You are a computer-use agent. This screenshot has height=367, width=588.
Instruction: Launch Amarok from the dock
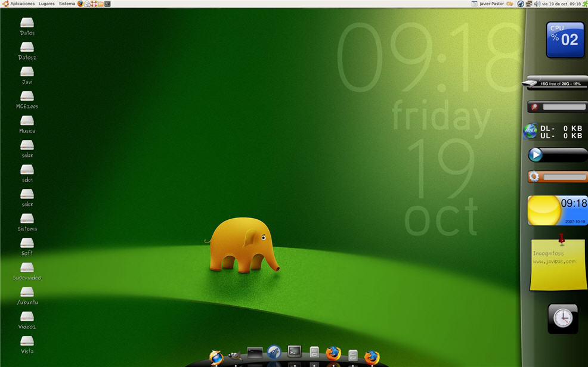click(x=274, y=352)
